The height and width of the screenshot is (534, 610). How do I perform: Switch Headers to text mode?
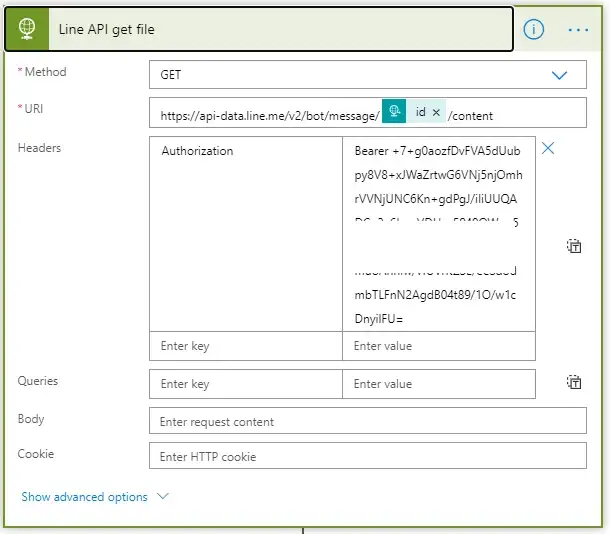click(x=574, y=246)
